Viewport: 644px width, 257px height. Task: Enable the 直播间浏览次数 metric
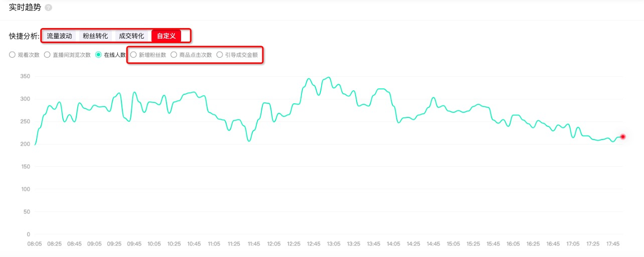47,55
